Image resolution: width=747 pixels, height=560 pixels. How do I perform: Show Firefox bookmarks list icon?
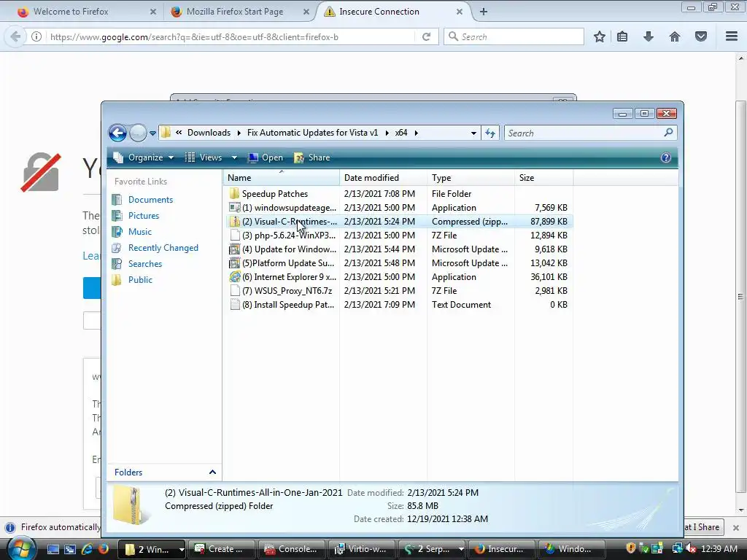click(622, 36)
